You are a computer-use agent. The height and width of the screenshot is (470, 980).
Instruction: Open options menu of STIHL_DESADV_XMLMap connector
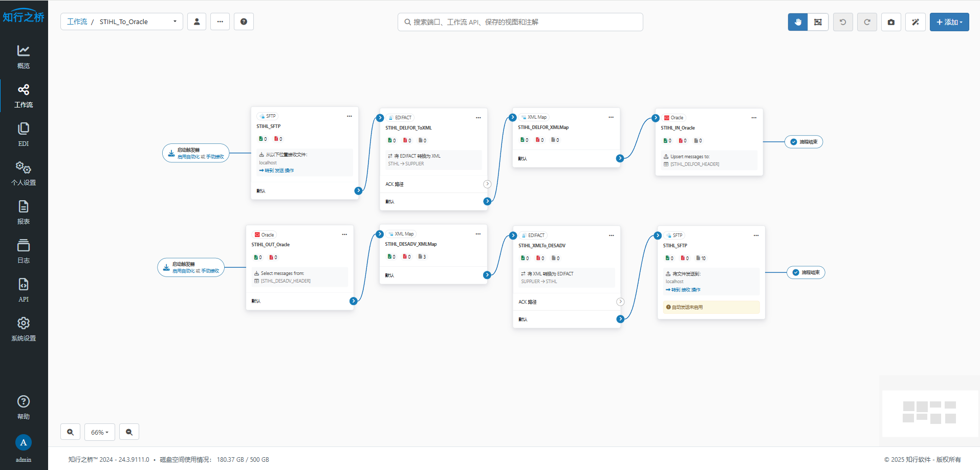(x=478, y=234)
